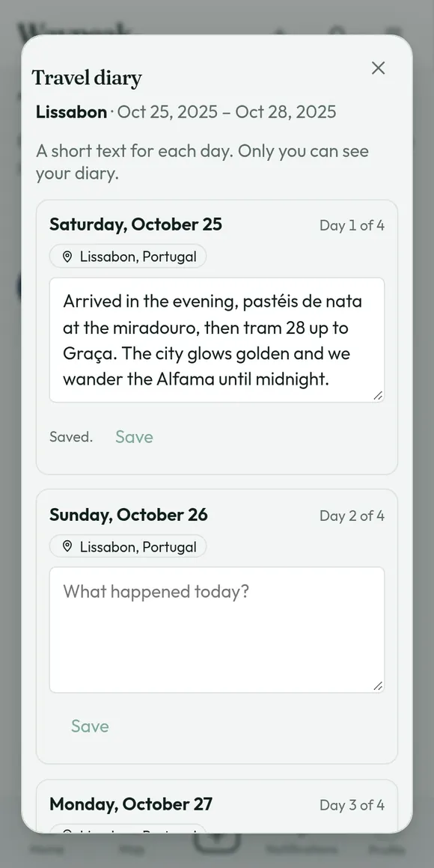The width and height of the screenshot is (434, 868).
Task: Click the 'Day 2 of 4' label
Action: click(352, 516)
